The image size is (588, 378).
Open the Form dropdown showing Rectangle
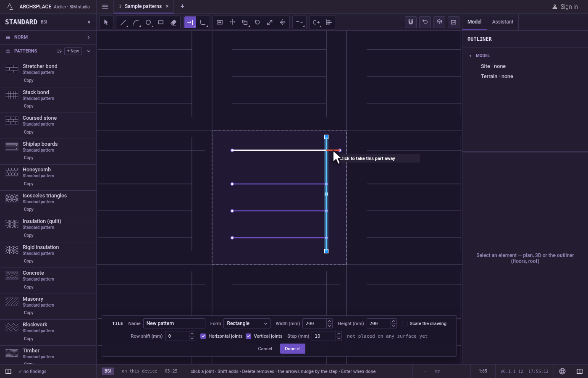point(247,323)
